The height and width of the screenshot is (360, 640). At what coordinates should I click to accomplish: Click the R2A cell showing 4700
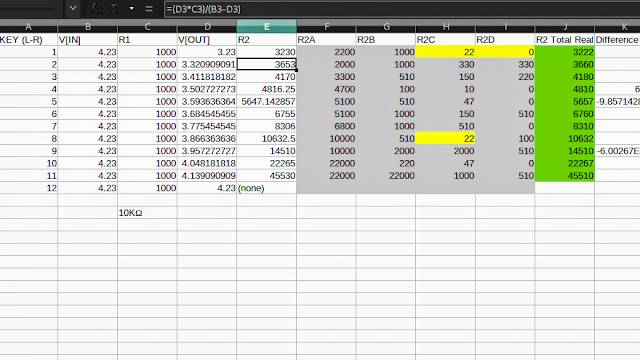(326, 89)
